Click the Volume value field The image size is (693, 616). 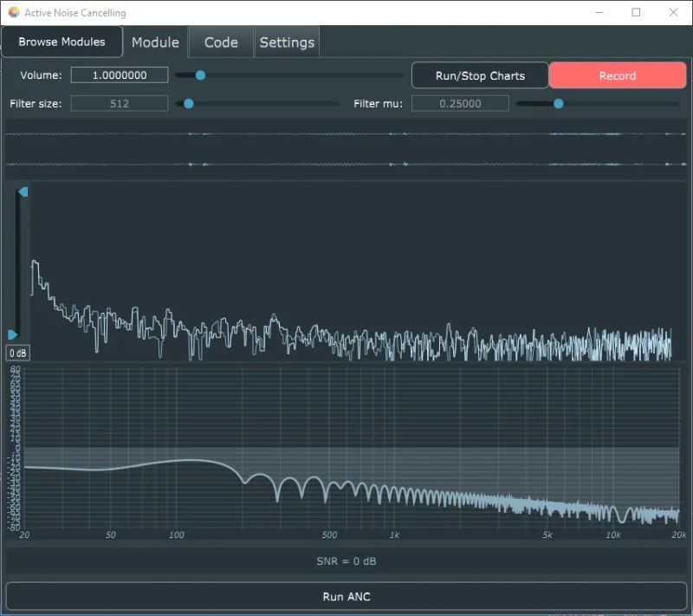(x=120, y=75)
